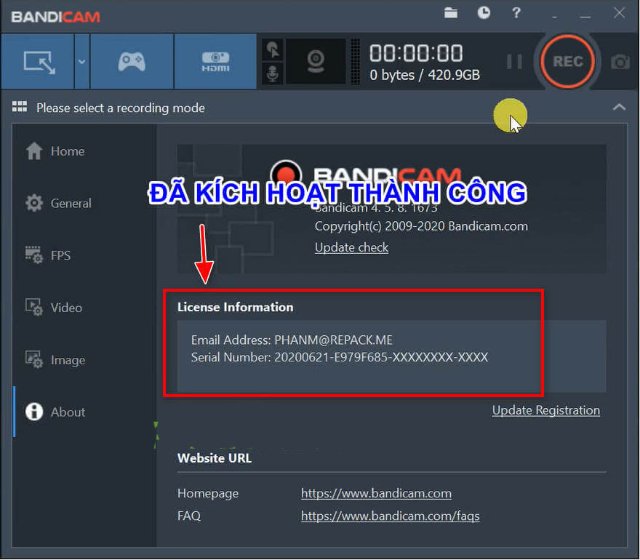Open the scheduled recording clock icon
Image resolution: width=640 pixels, height=560 pixels.
484,13
